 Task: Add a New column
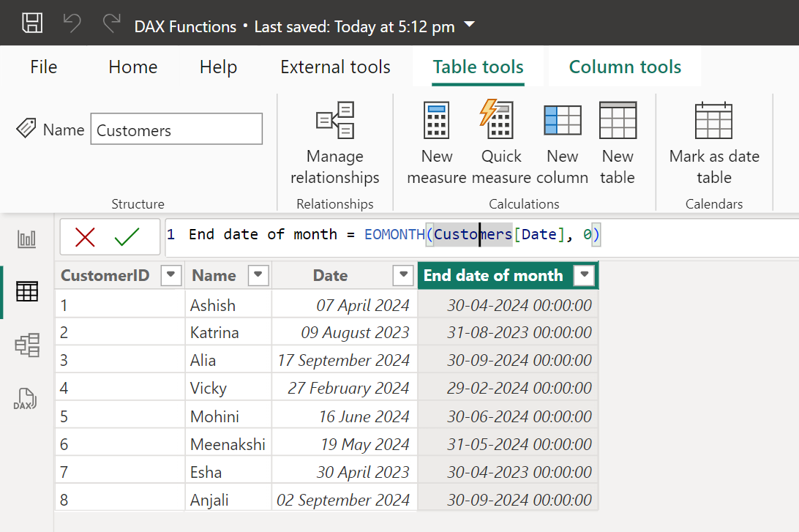point(562,143)
